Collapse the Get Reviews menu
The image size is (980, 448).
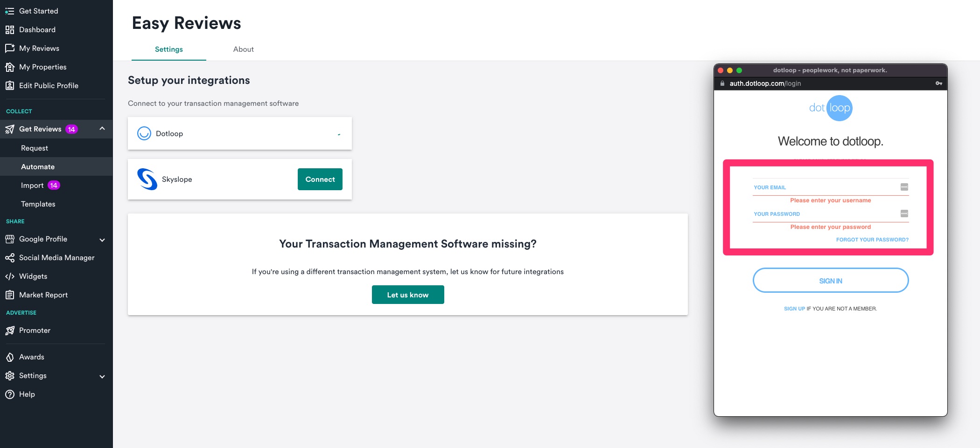click(103, 129)
